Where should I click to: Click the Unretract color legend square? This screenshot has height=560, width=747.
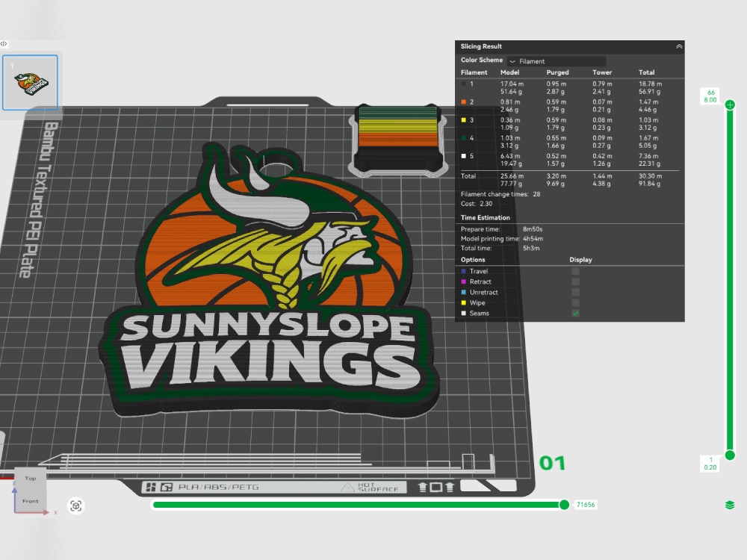464,292
